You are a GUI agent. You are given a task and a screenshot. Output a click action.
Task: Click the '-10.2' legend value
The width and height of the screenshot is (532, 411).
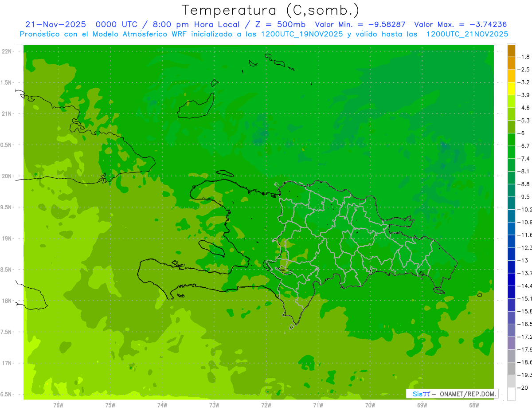coord(524,209)
